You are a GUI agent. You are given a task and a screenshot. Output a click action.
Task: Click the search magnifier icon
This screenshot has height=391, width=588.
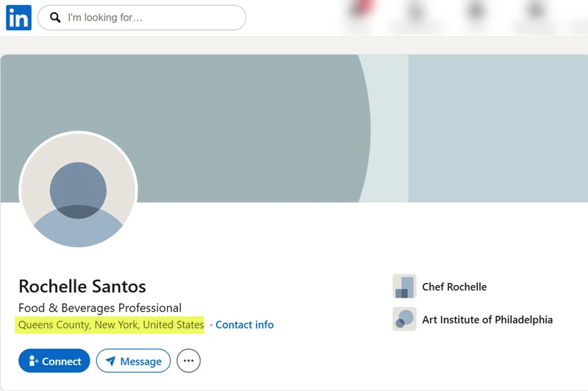click(x=55, y=18)
